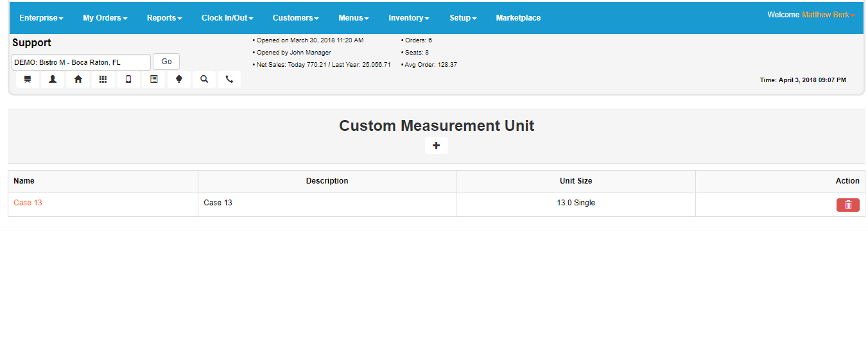868x360 pixels.
Task: Open the Setup dropdown
Action: point(463,18)
